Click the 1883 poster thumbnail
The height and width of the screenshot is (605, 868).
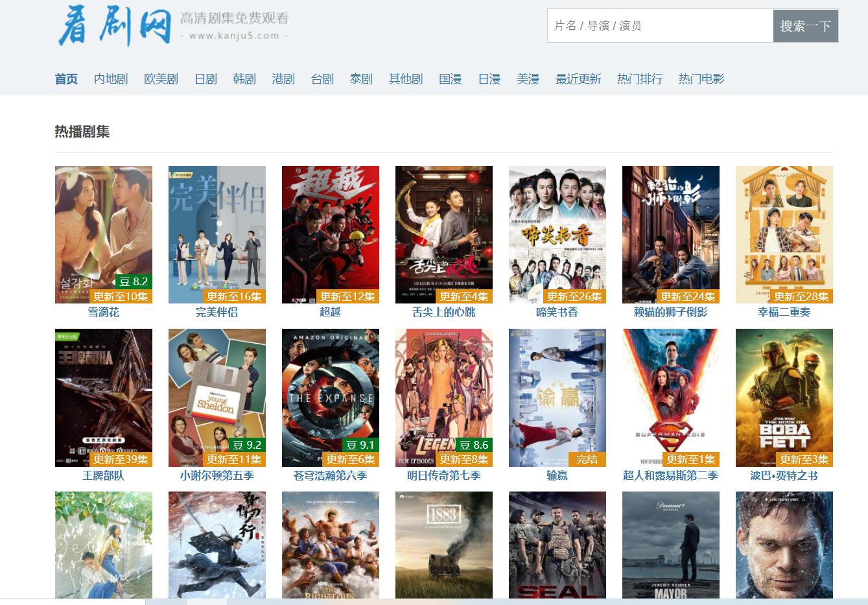pyautogui.click(x=444, y=545)
